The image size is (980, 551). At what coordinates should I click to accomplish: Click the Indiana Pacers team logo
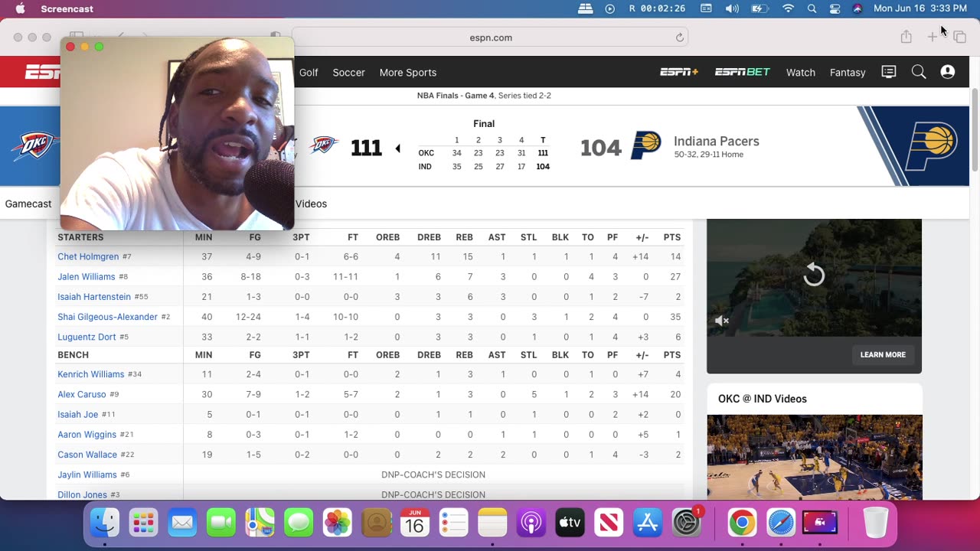(645, 145)
